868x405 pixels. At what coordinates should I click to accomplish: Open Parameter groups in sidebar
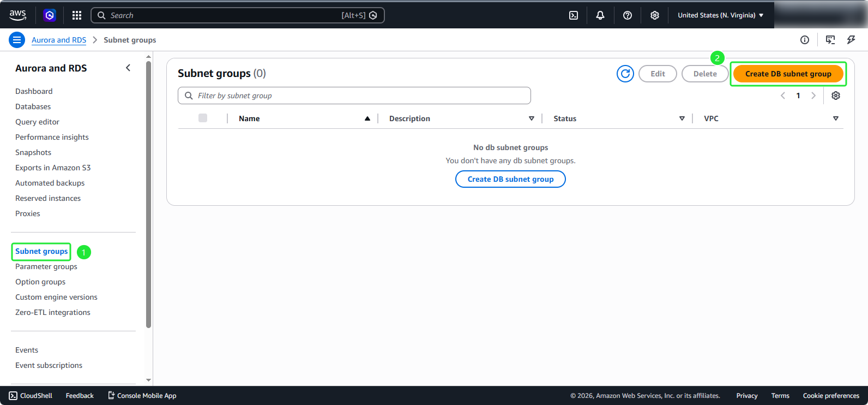point(46,266)
